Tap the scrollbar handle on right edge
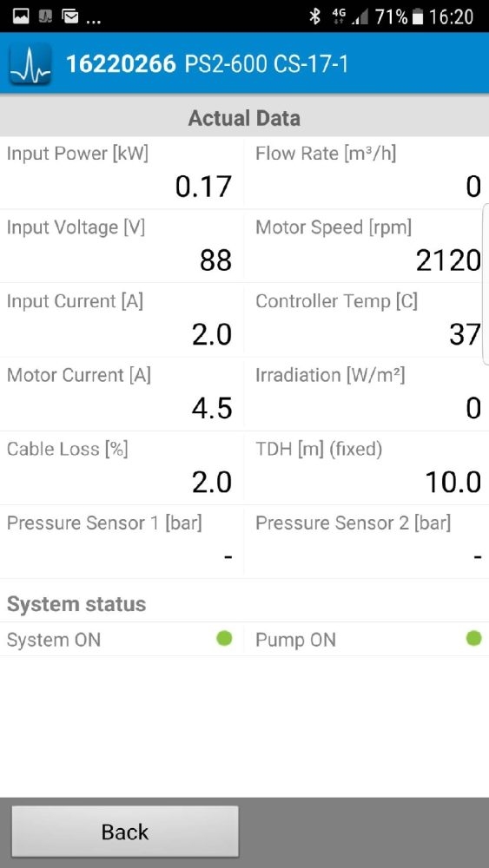Viewport: 489px width, 868px height. (486, 284)
